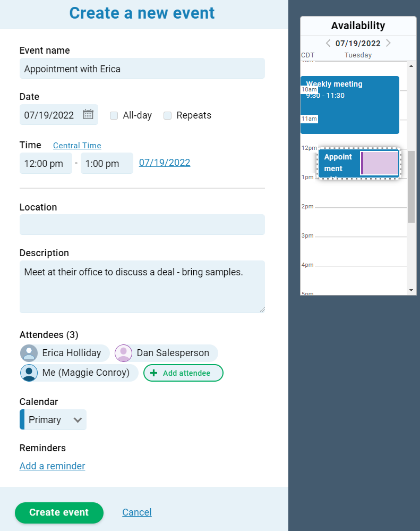Open the Calendar Primary dropdown
Viewport: 420px width, 531px height.
[x=53, y=419]
